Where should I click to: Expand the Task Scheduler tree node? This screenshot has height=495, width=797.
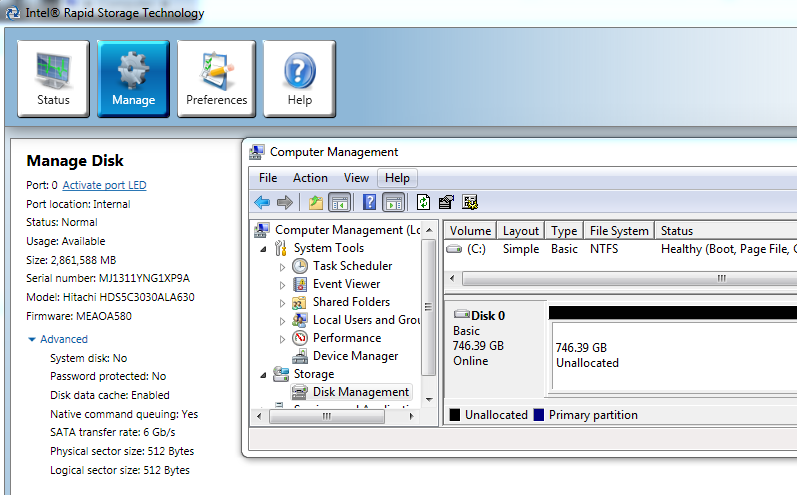click(282, 267)
